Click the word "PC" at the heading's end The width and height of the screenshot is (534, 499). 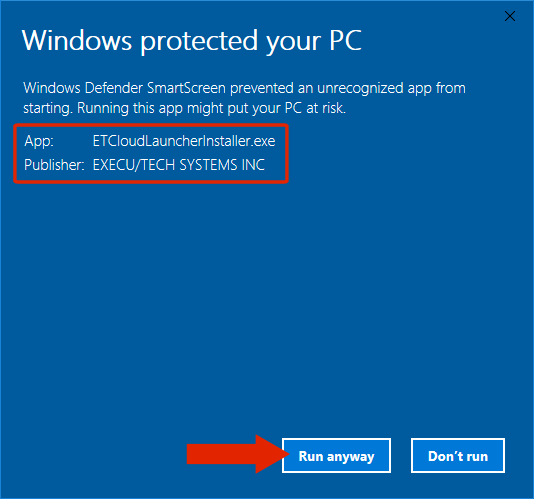(345, 40)
